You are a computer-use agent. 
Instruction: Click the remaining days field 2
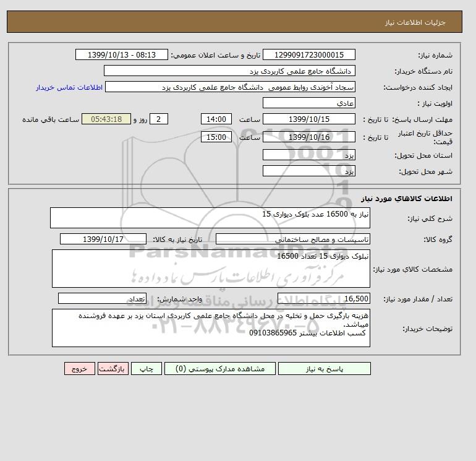point(158,119)
